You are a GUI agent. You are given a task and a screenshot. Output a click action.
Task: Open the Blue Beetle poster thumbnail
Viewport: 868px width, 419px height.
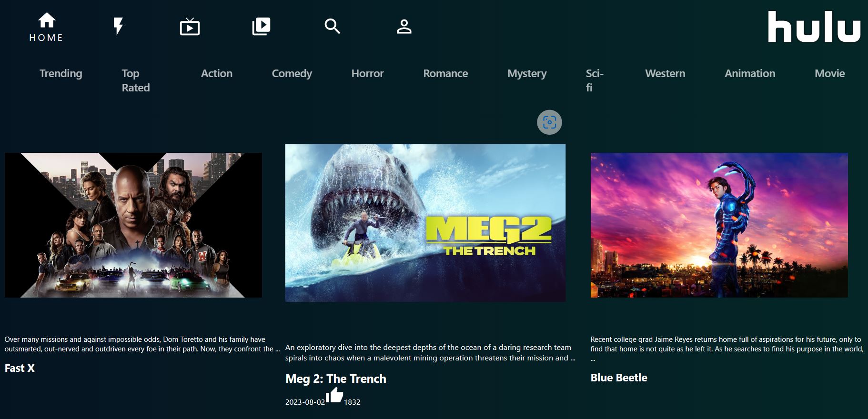719,225
